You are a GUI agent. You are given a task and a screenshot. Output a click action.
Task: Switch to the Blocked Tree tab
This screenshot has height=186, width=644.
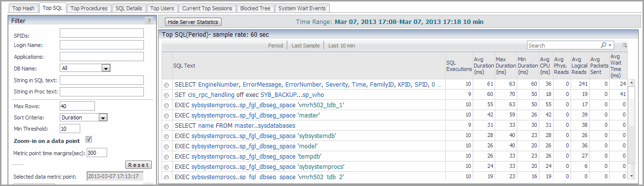click(x=255, y=8)
